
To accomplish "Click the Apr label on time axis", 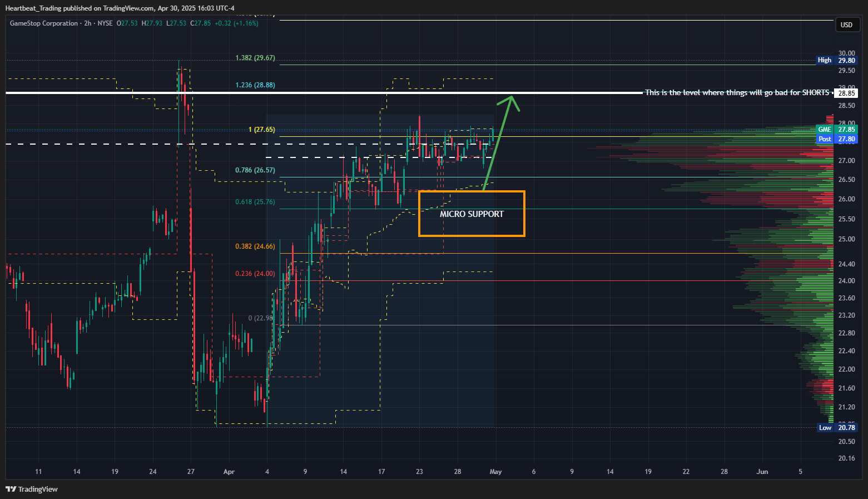I will click(x=229, y=472).
